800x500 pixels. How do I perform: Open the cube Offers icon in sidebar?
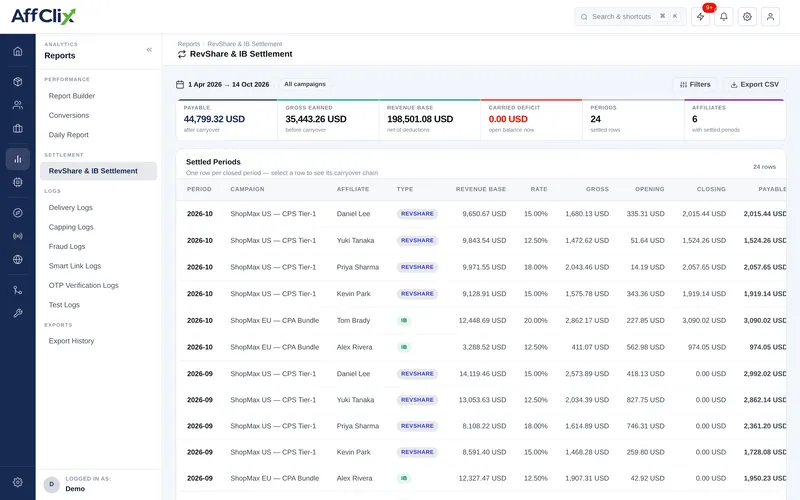pos(18,82)
